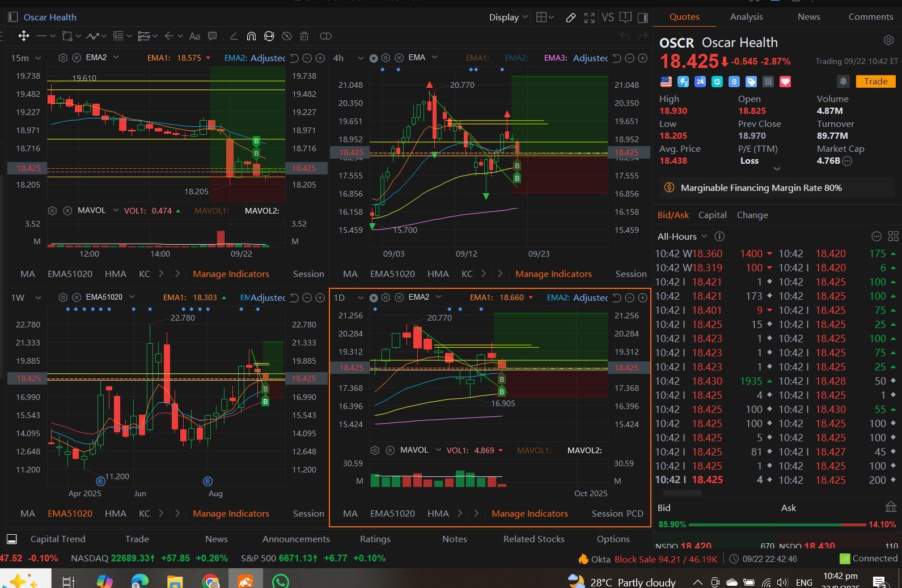Image resolution: width=902 pixels, height=588 pixels.
Task: Select KC indicator in 15m chart
Action: (x=145, y=274)
